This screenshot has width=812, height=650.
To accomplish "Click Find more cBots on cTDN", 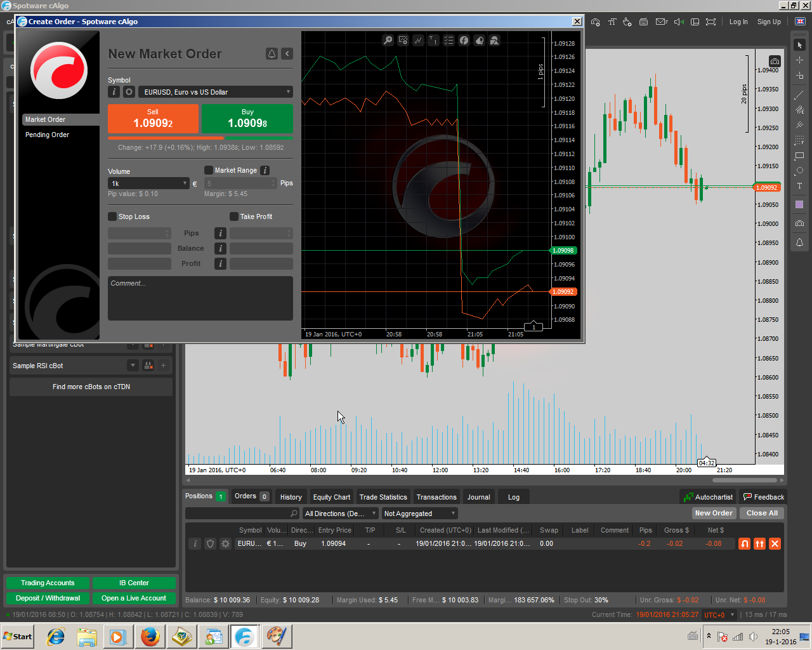I will [91, 387].
